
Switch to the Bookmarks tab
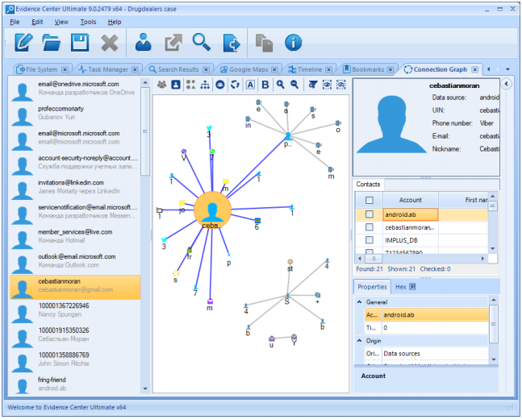pyautogui.click(x=368, y=69)
